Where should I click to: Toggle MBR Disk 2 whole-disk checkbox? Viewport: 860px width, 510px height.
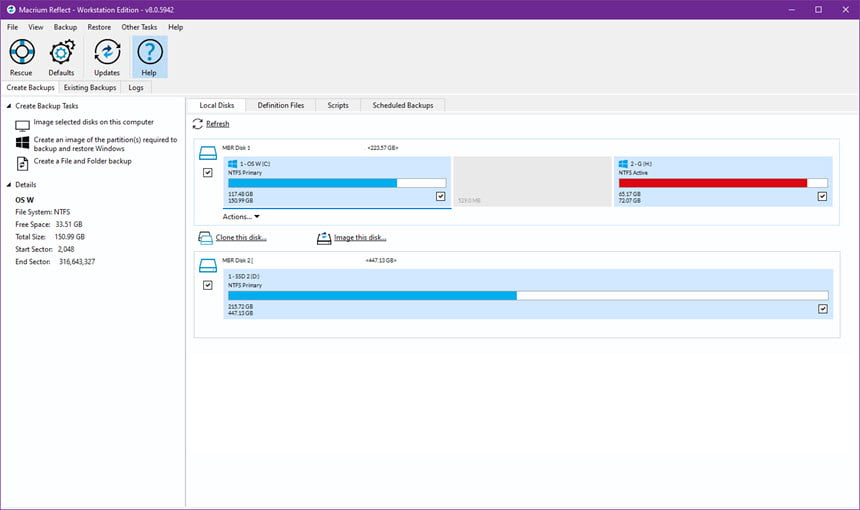(x=208, y=285)
